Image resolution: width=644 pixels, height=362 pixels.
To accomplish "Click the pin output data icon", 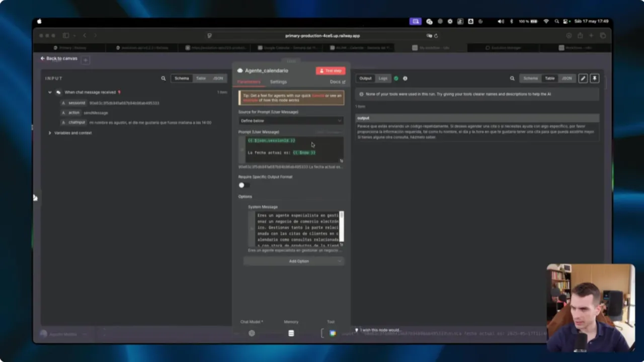I will coord(594,78).
